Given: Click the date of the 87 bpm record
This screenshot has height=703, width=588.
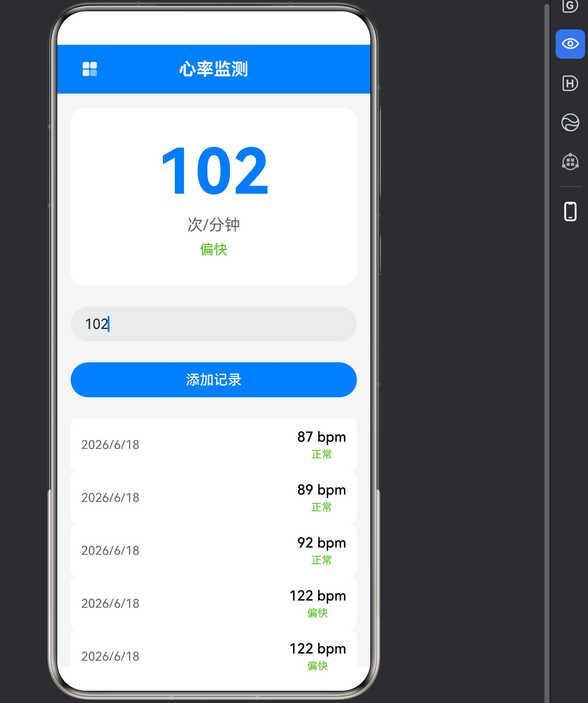Looking at the screenshot, I should coord(110,445).
